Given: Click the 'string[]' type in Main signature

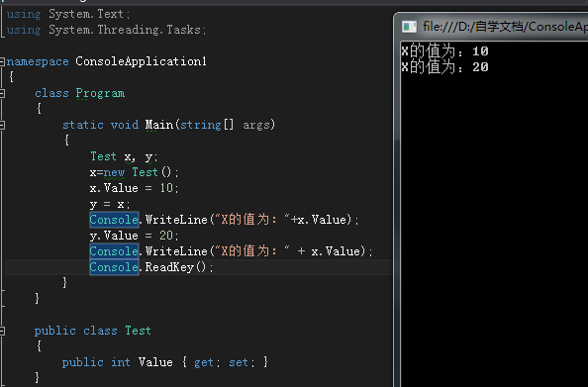Looking at the screenshot, I should point(207,125).
